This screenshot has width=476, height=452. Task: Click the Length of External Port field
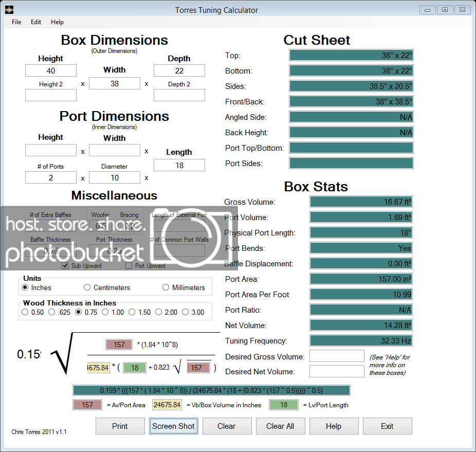(179, 226)
